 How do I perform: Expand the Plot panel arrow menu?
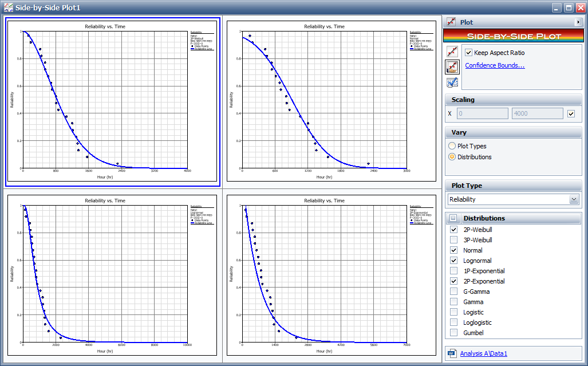[578, 22]
